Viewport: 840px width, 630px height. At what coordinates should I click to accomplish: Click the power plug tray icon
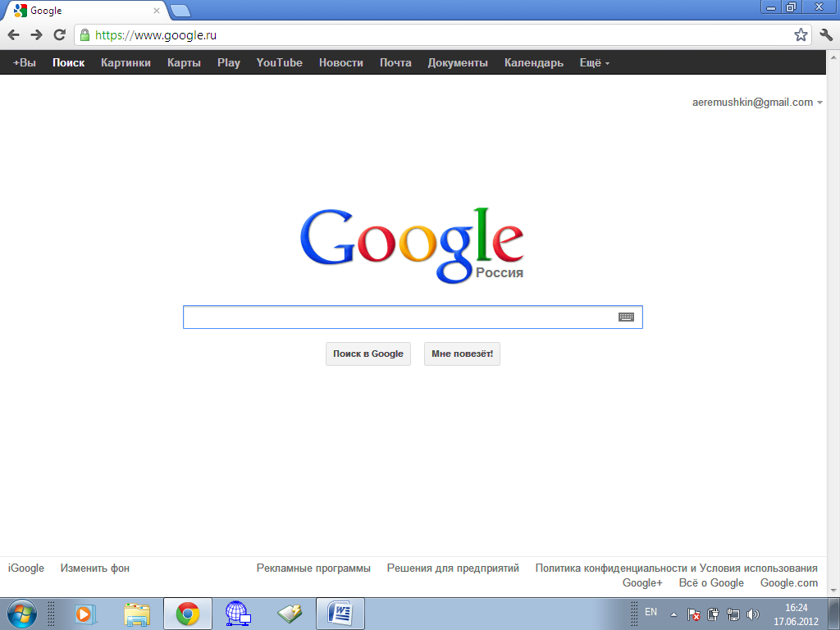(713, 614)
